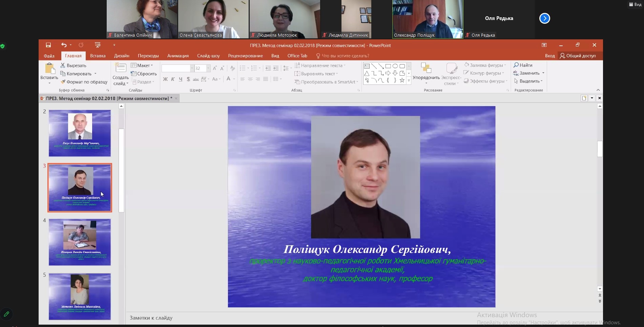Click the Reset (Сбросить) slide button
The image size is (644, 327).
pos(144,74)
